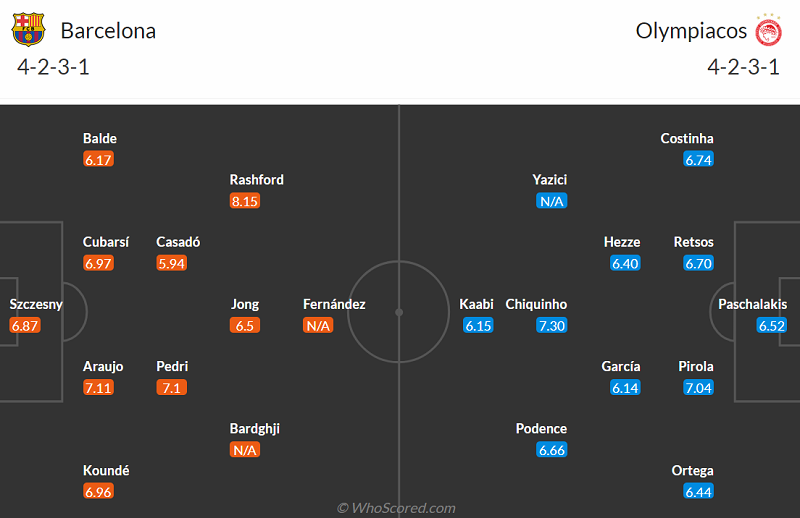Viewport: 800px width, 518px height.
Task: Click player name Szczesny
Action: 36,304
